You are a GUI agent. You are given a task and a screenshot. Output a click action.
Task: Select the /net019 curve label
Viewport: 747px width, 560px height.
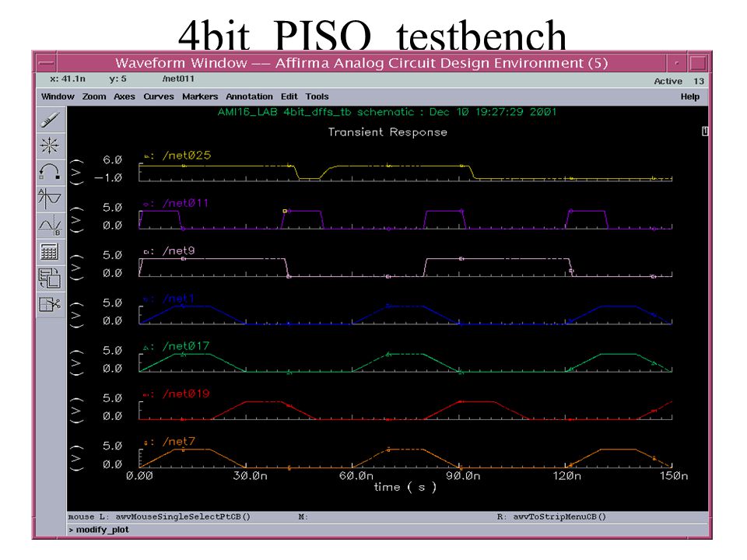186,394
